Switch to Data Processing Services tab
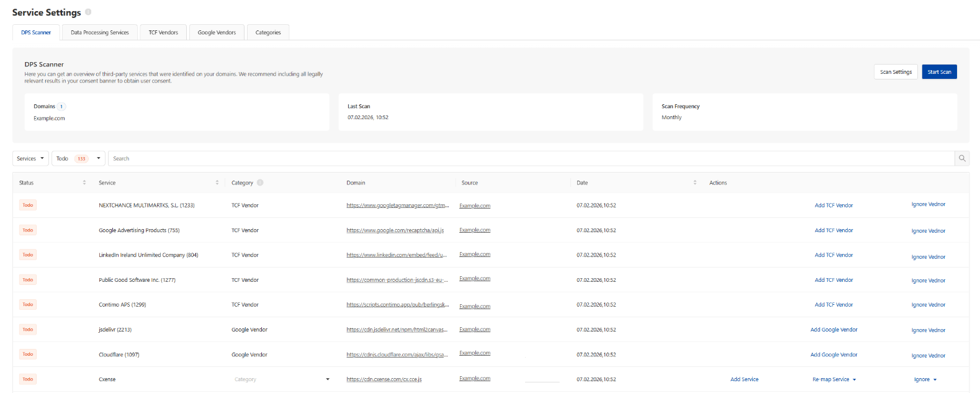 (x=100, y=32)
